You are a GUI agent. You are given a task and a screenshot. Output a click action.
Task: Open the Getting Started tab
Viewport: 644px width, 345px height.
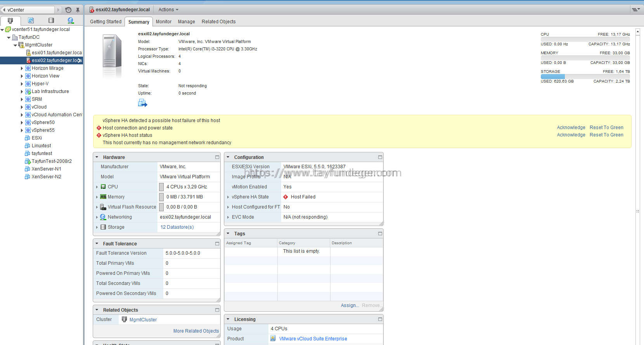[106, 22]
